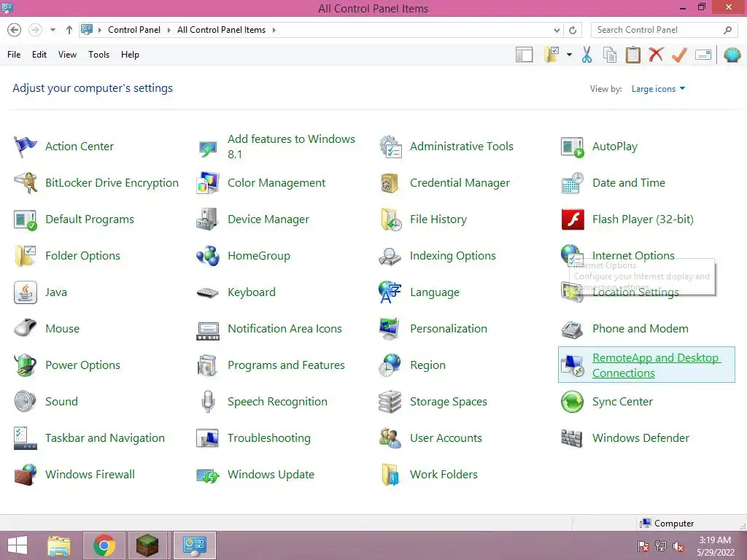The width and height of the screenshot is (747, 560).
Task: Click the Copy toolbar icon
Action: click(x=610, y=55)
